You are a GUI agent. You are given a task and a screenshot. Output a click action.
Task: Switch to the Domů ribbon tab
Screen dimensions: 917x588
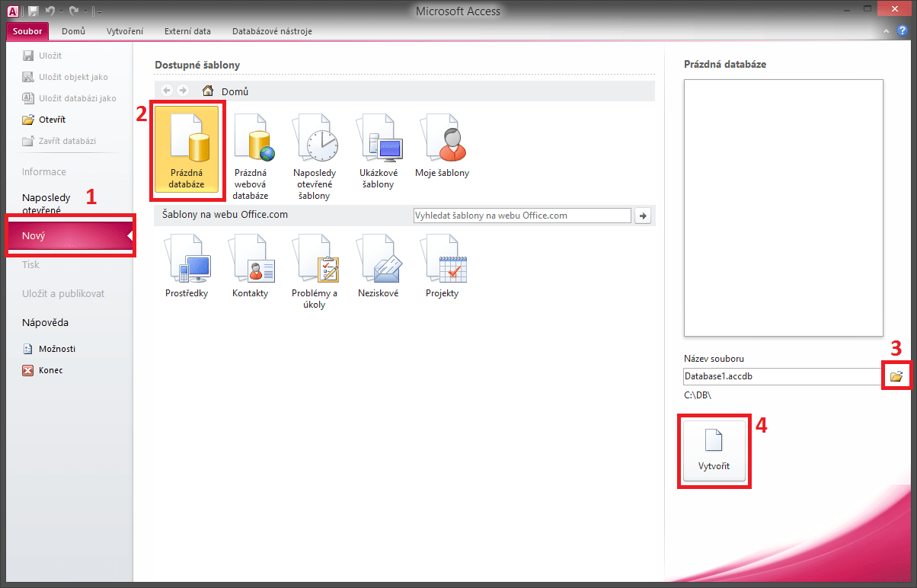[73, 31]
